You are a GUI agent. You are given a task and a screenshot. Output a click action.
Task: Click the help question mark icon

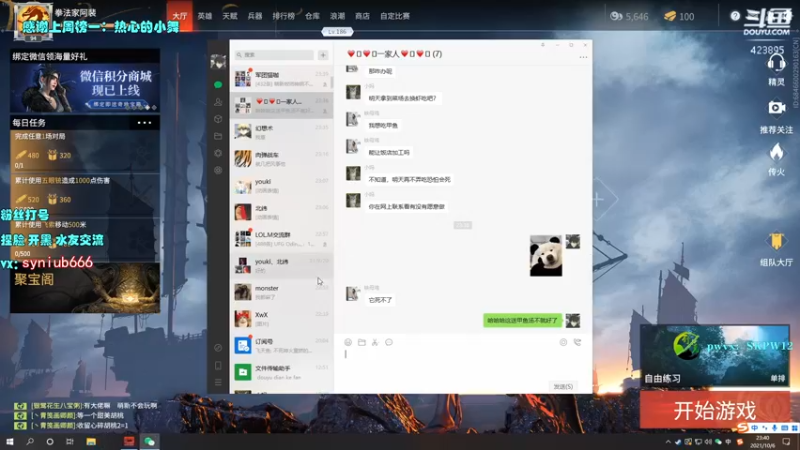(735, 16)
